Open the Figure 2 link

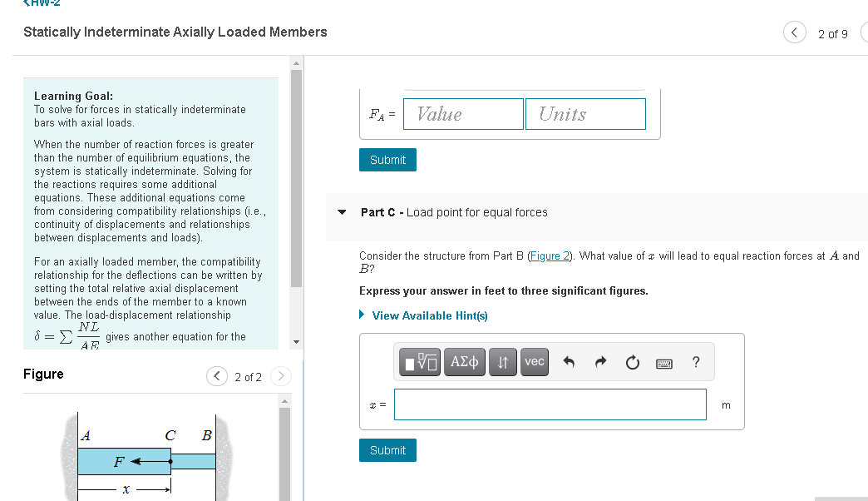[x=550, y=255]
